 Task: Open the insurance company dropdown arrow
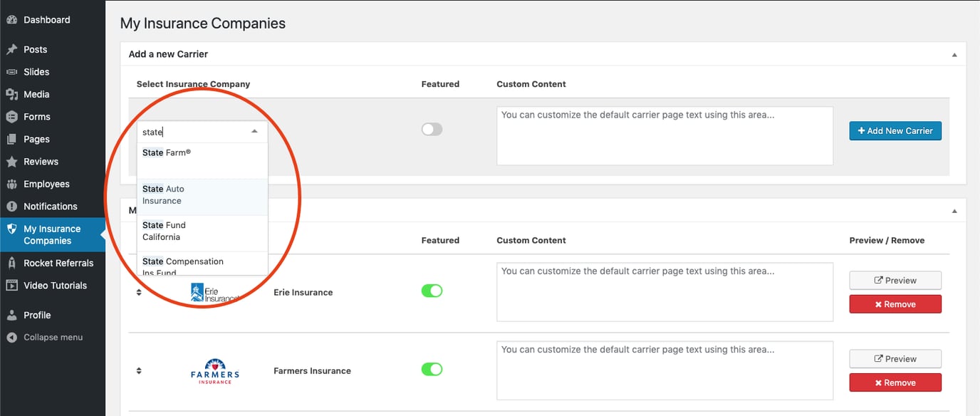coord(254,131)
